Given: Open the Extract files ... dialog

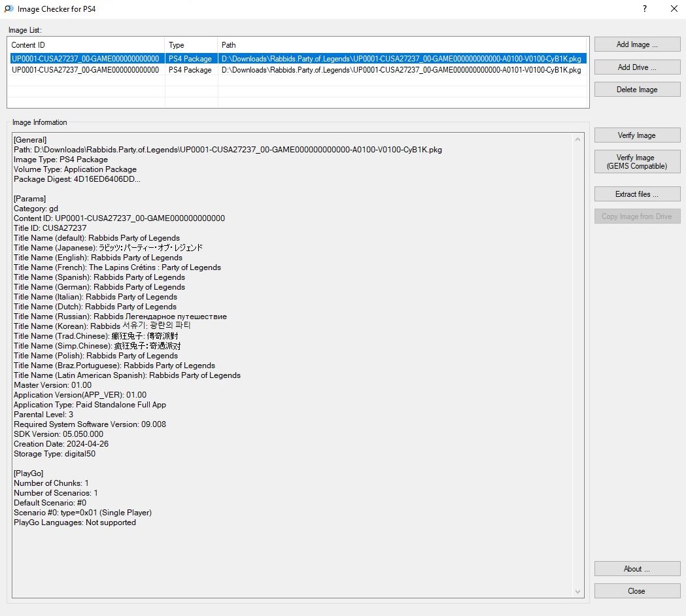Looking at the screenshot, I should [x=637, y=194].
